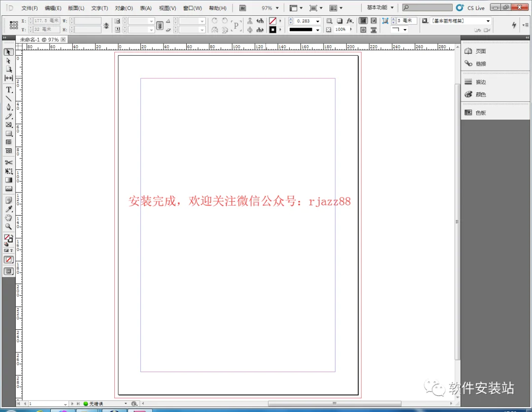Open the view options dropdown
Viewport: 532px width, 412px height.
pos(296,8)
